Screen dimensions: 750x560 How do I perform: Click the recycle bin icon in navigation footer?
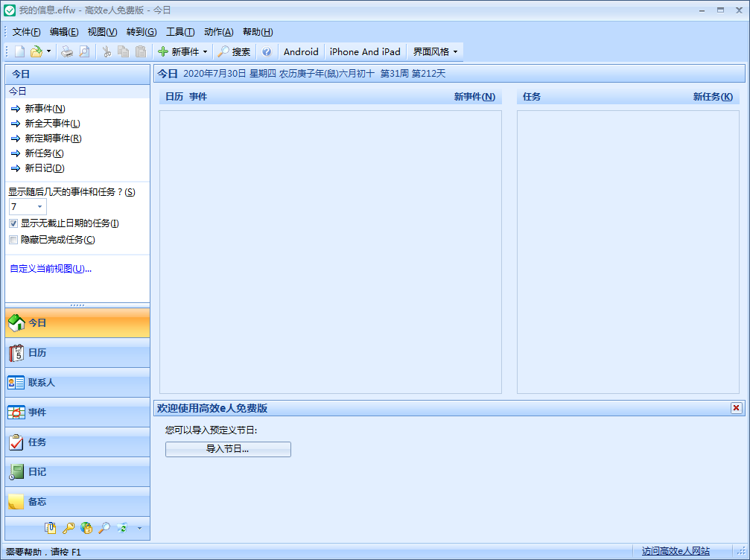pyautogui.click(x=122, y=528)
